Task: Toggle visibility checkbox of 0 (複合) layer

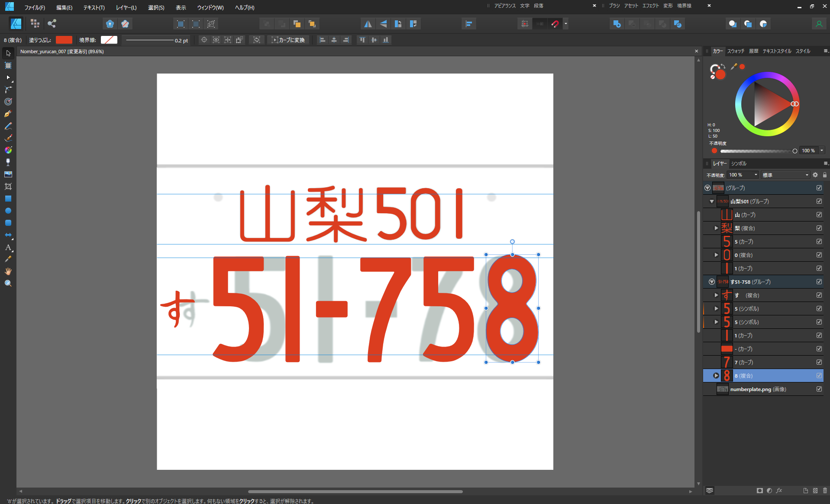Action: [819, 255]
